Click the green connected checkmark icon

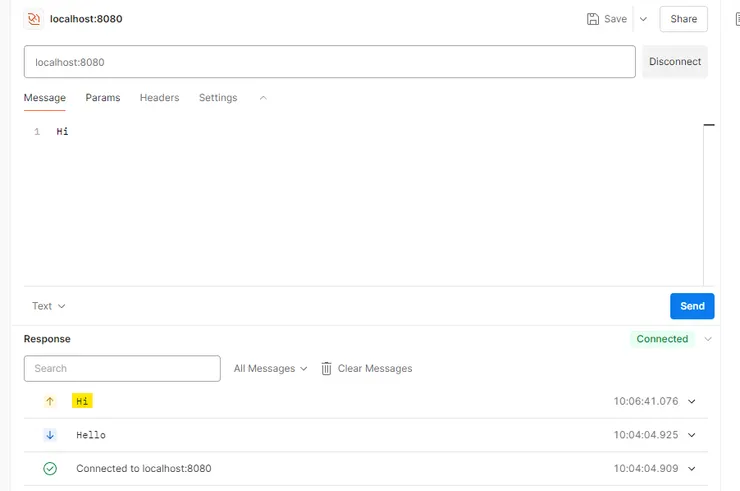(50, 468)
